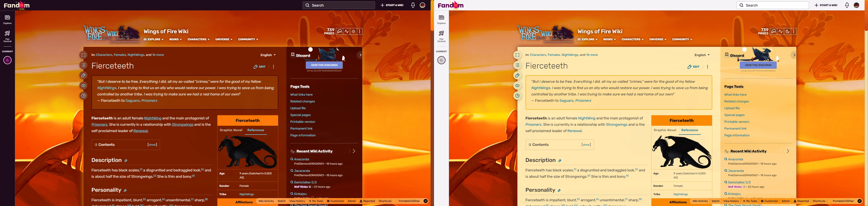This screenshot has height=206, width=868.
Task: Open table of contents icon in dark-theme window
Action: click(83, 65)
